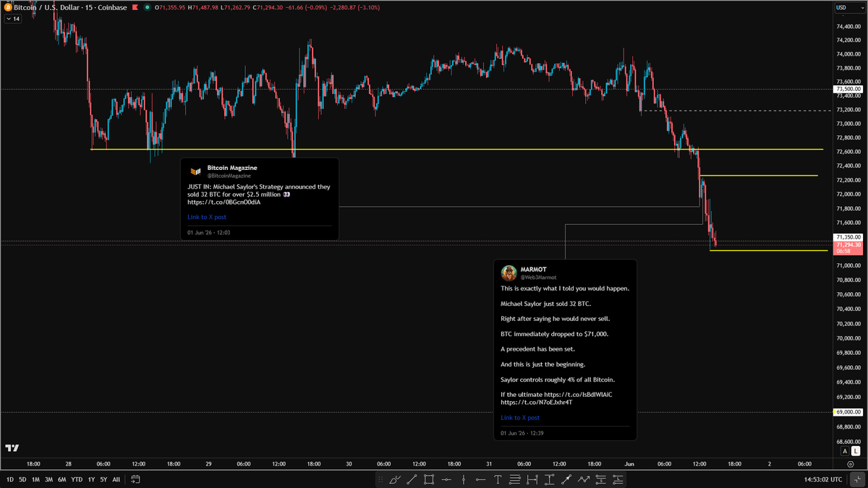Set range to All
This screenshot has width=868, height=488.
(x=116, y=479)
